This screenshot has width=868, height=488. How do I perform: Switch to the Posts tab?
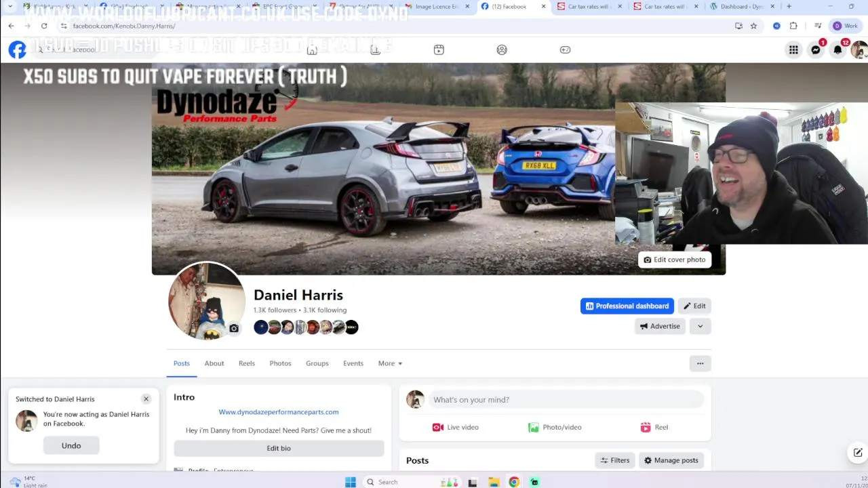182,363
